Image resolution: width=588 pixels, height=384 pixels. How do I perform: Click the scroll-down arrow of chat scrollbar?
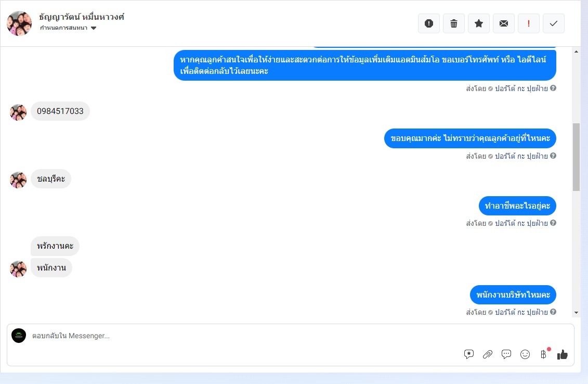tap(577, 313)
